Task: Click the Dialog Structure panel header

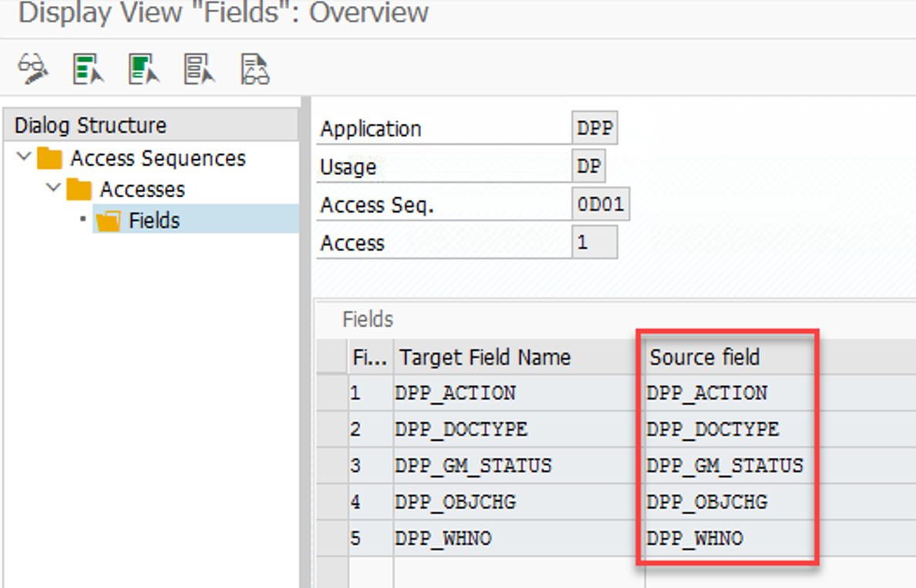Action: [150, 125]
